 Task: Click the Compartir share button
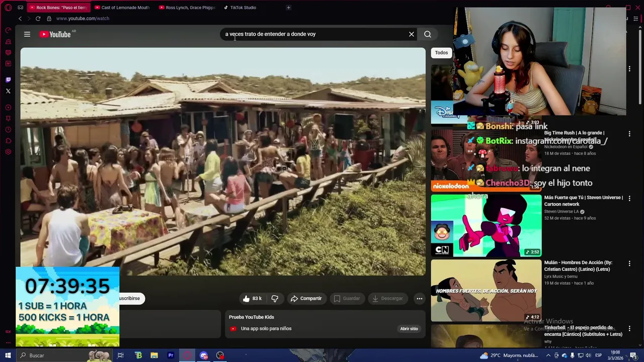pos(306,299)
